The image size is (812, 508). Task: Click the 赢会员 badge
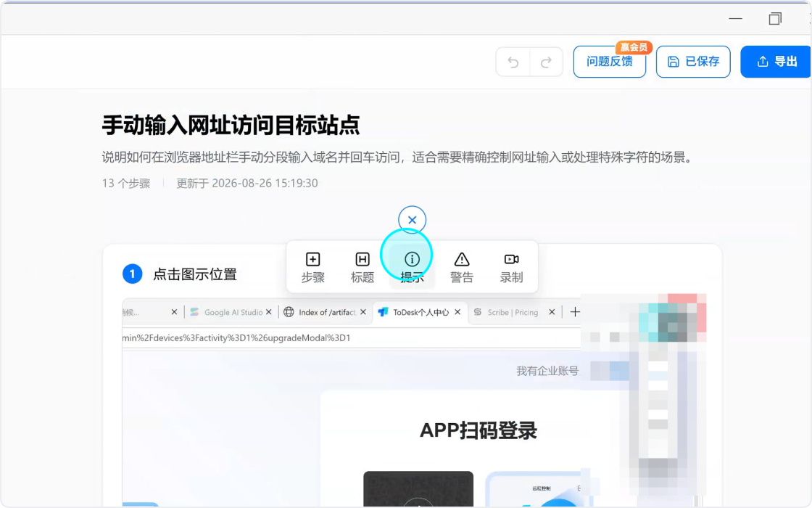coord(634,47)
